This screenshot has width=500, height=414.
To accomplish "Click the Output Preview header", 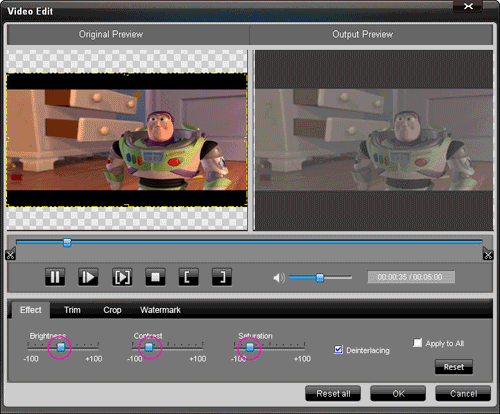I will click(371, 34).
